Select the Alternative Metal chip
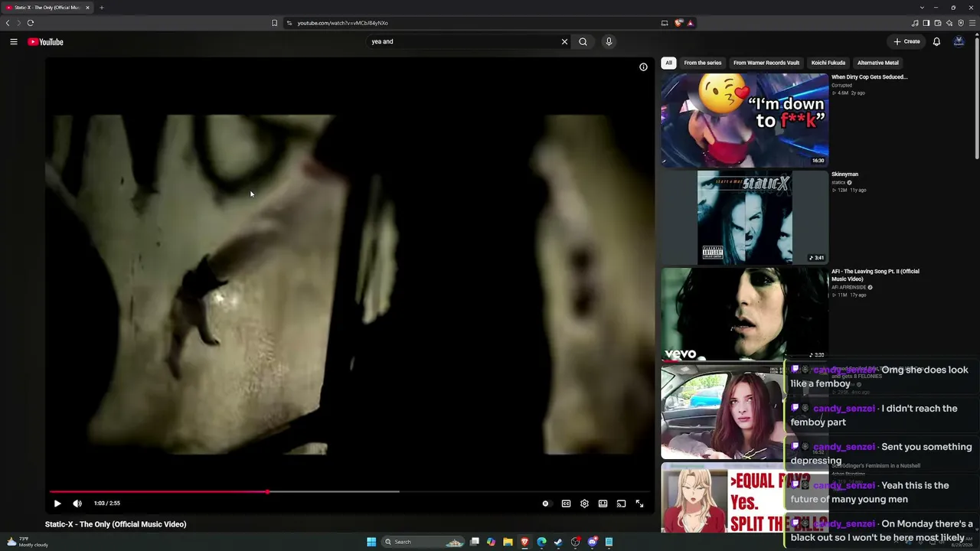Screen dimensions: 980x551 (x=877, y=63)
